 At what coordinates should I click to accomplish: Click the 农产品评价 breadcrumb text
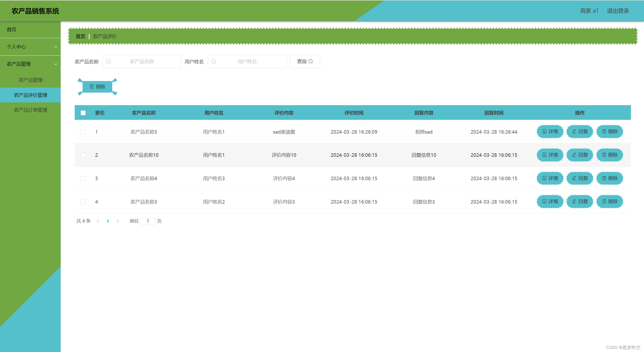(x=105, y=36)
